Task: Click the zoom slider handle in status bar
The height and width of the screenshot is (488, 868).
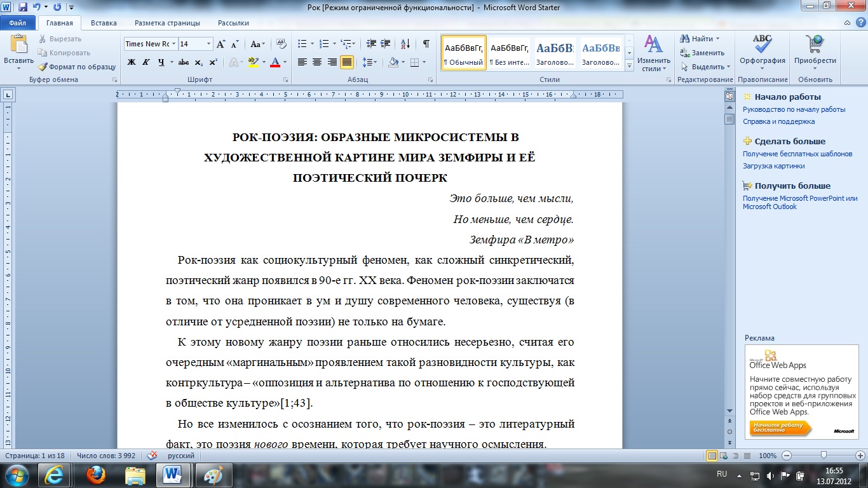Action: click(824, 456)
